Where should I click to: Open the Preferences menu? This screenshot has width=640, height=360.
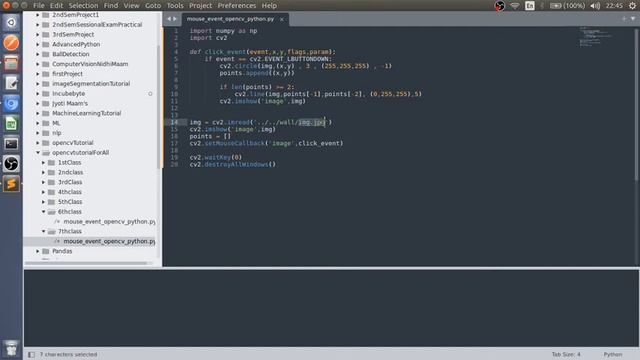coord(237,6)
